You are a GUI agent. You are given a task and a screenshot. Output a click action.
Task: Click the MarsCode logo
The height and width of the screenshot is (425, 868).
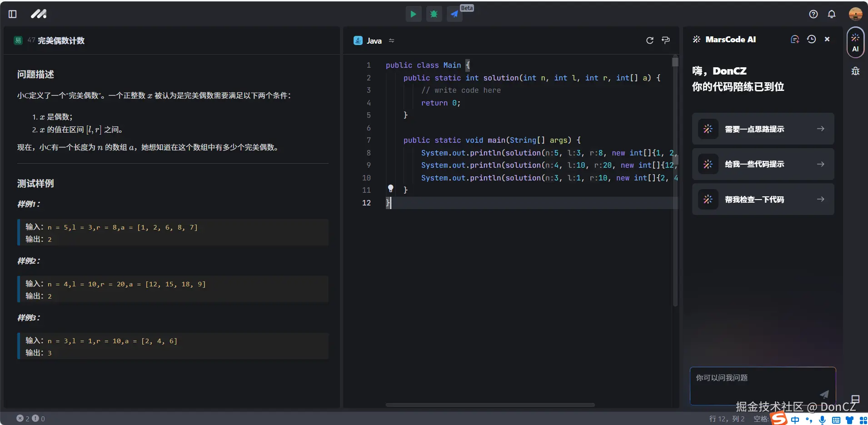click(x=39, y=14)
